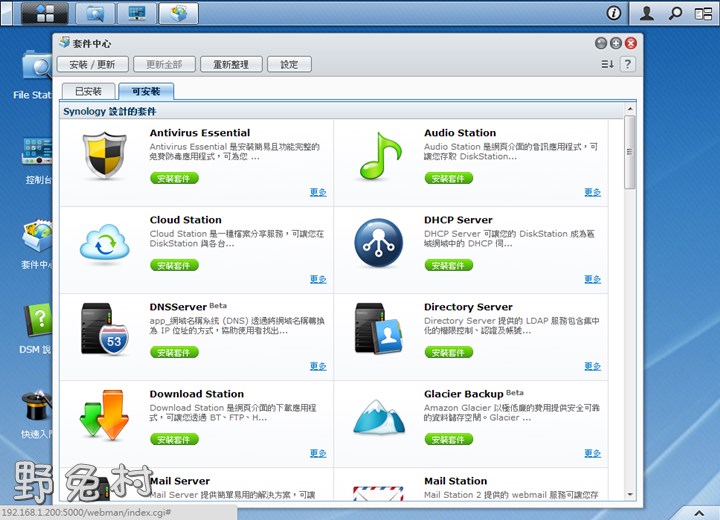Click the Audio Station music note icon
Image resolution: width=720 pixels, height=520 pixels.
[380, 156]
